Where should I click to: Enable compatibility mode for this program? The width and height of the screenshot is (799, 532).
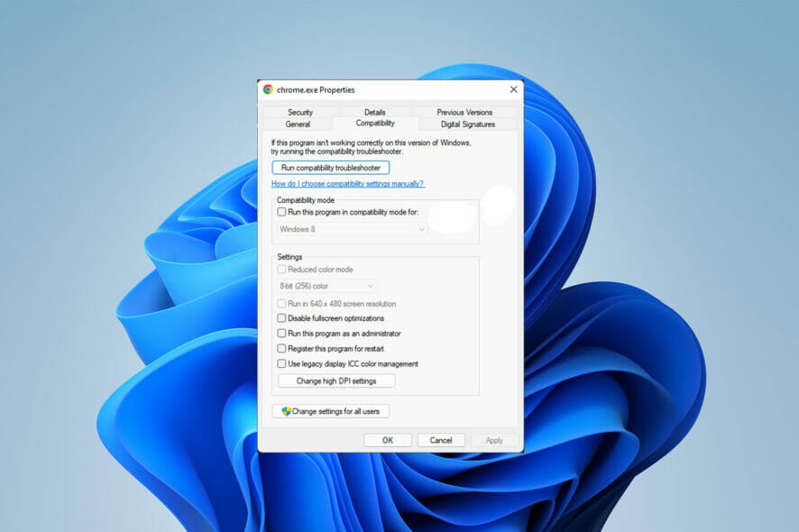(x=281, y=212)
